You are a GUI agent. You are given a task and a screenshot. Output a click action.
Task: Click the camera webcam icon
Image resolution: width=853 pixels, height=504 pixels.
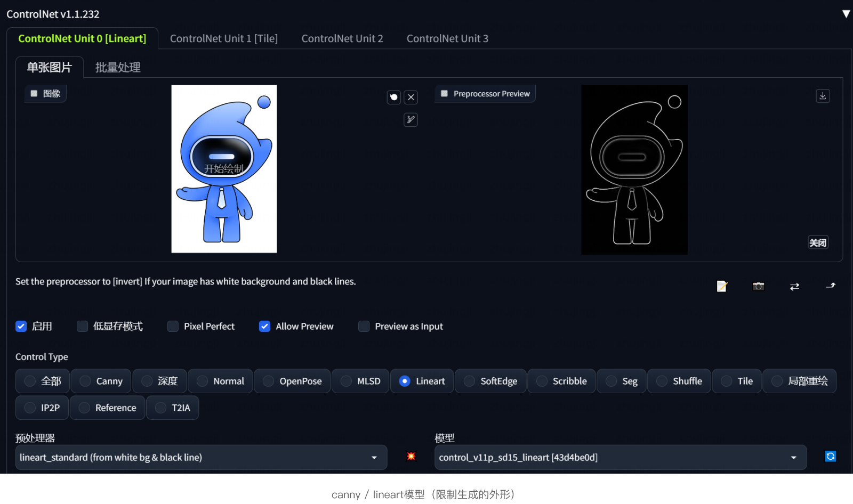pos(759,286)
